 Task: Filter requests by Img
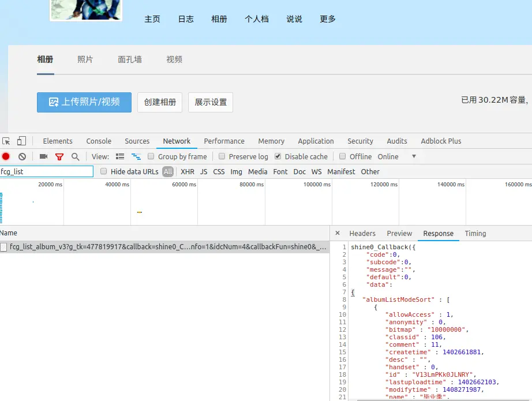(236, 172)
